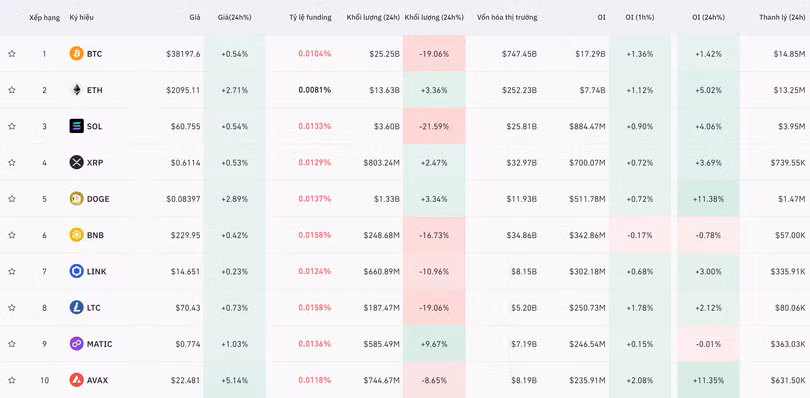The height and width of the screenshot is (398, 810).
Task: Favorite ETH with its star icon
Action: click(11, 90)
